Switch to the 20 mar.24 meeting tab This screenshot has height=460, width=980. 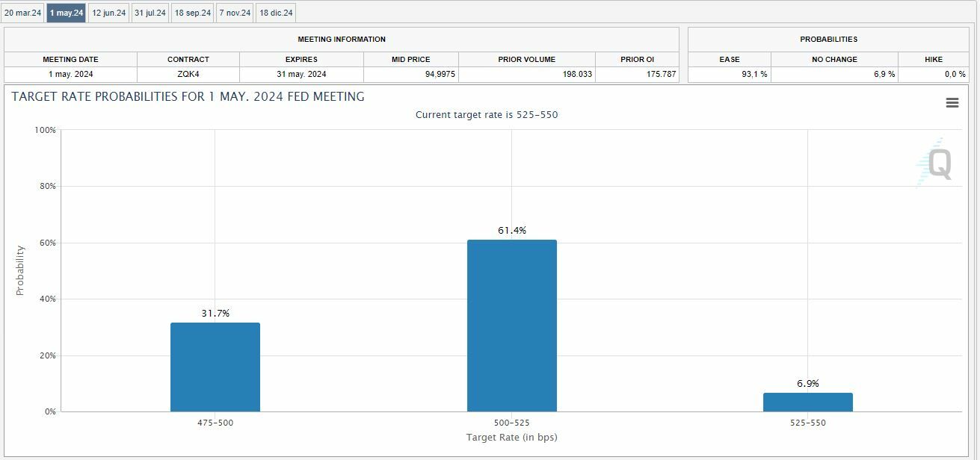(22, 13)
